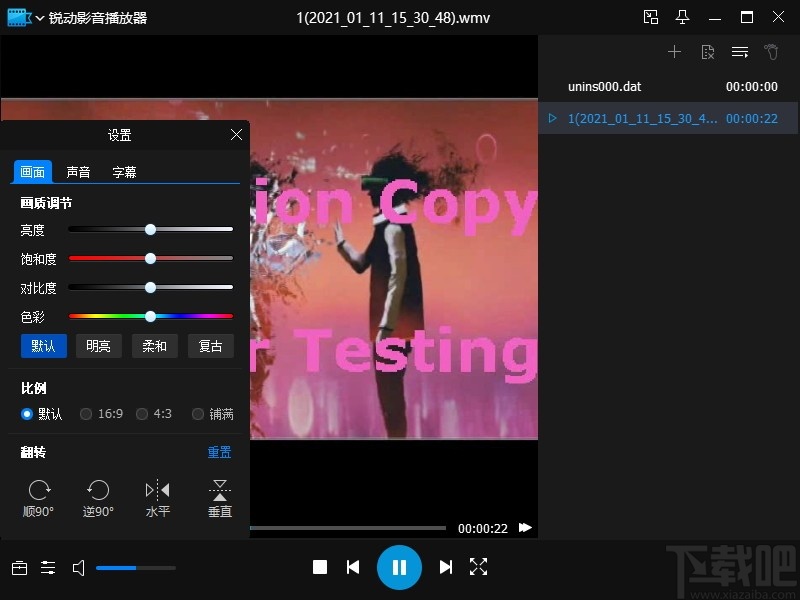Click play triangle icon beside current playlist item
This screenshot has width=800, height=600.
tap(553, 118)
